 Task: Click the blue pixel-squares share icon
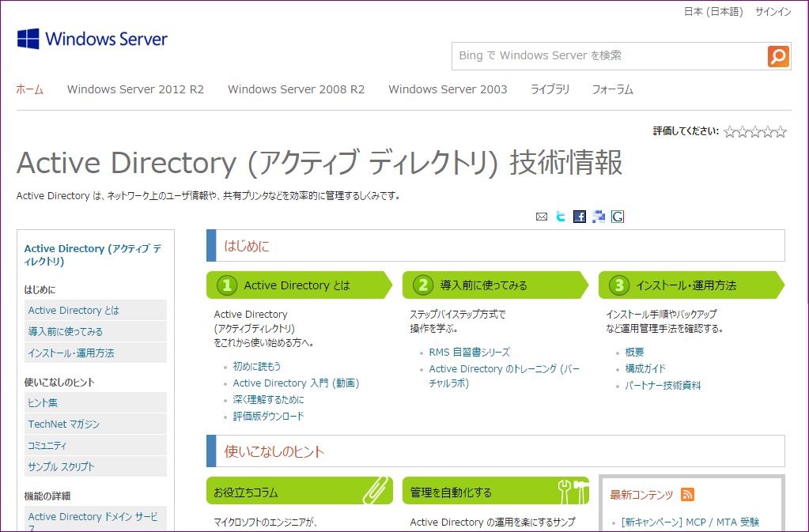pyautogui.click(x=599, y=217)
